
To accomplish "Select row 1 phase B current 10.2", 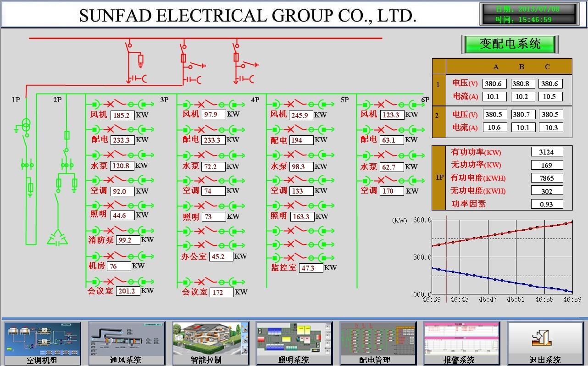I will [x=522, y=97].
